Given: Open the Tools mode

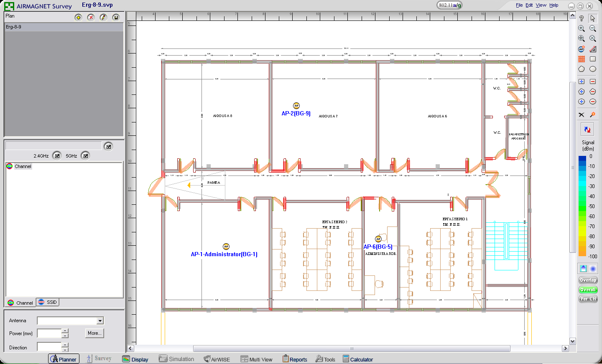Looking at the screenshot, I should pyautogui.click(x=325, y=359).
